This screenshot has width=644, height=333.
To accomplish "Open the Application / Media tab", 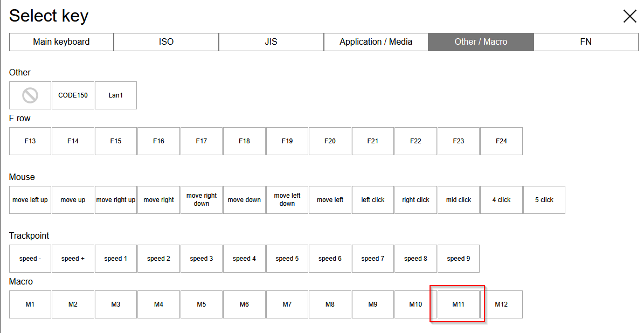I will 376,42.
